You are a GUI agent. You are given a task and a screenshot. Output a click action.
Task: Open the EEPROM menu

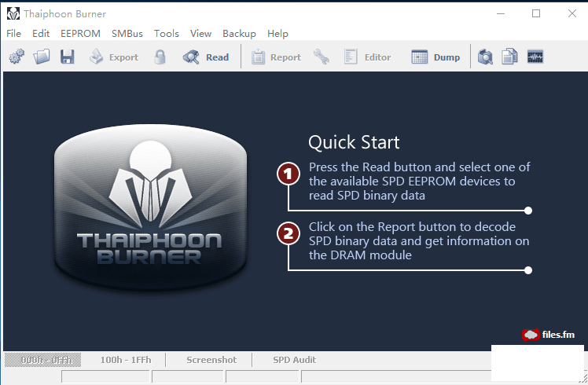(80, 33)
